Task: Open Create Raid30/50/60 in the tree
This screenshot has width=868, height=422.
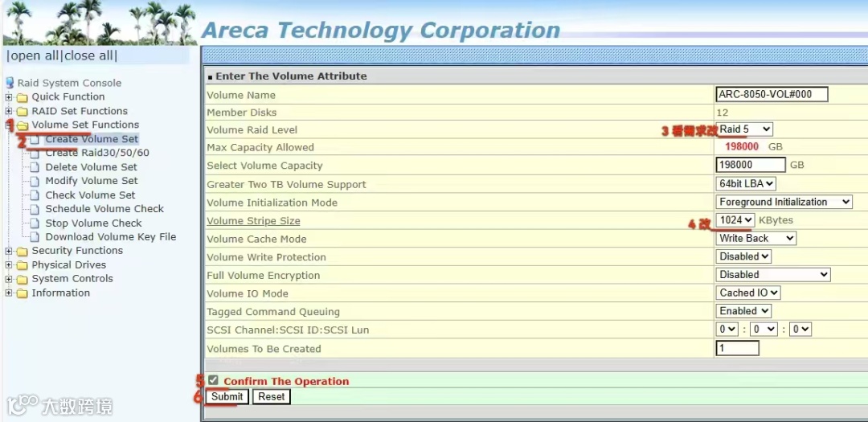Action: tap(97, 153)
